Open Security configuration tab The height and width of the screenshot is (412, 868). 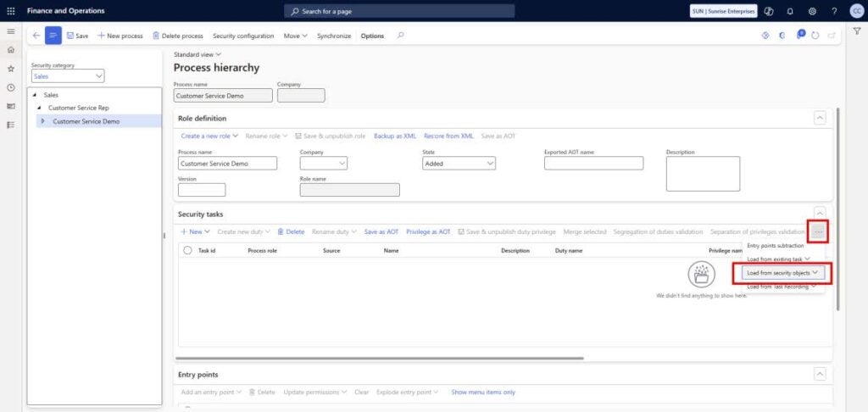pos(243,36)
